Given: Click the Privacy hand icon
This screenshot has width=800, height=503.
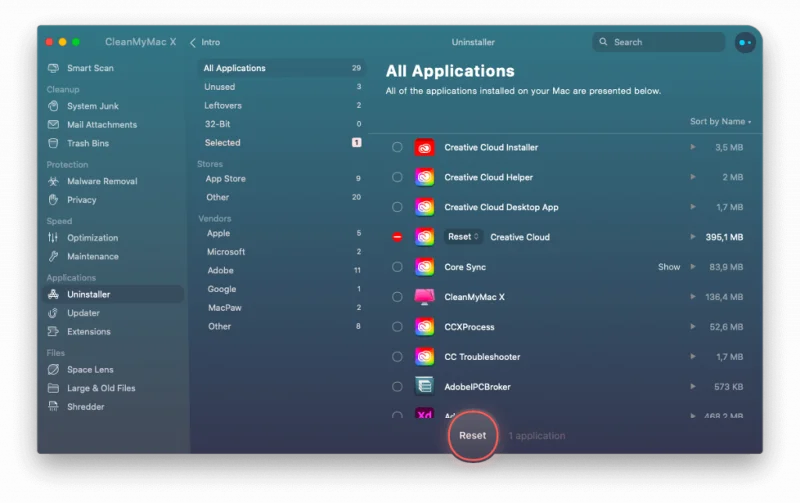Looking at the screenshot, I should pos(53,199).
